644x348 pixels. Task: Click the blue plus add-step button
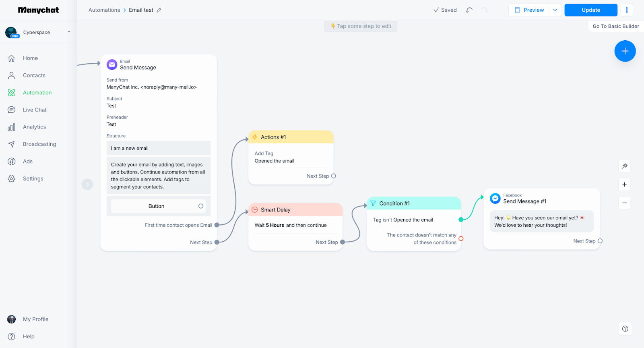pos(625,51)
